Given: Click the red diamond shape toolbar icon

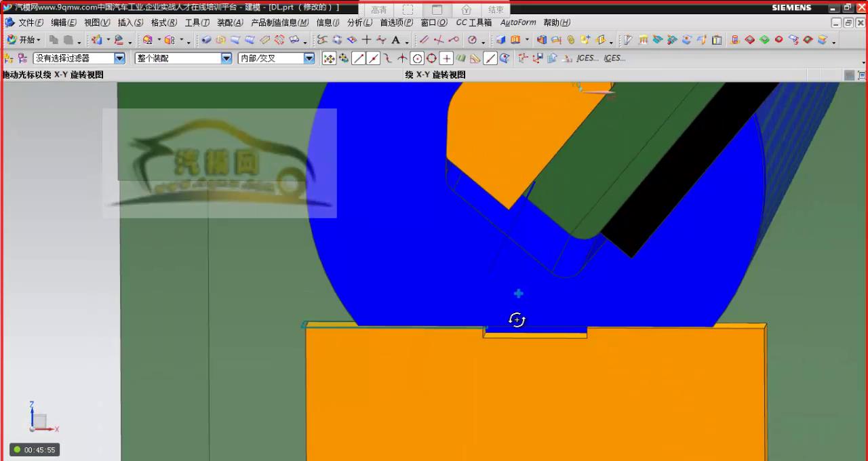Looking at the screenshot, I should click(x=749, y=40).
